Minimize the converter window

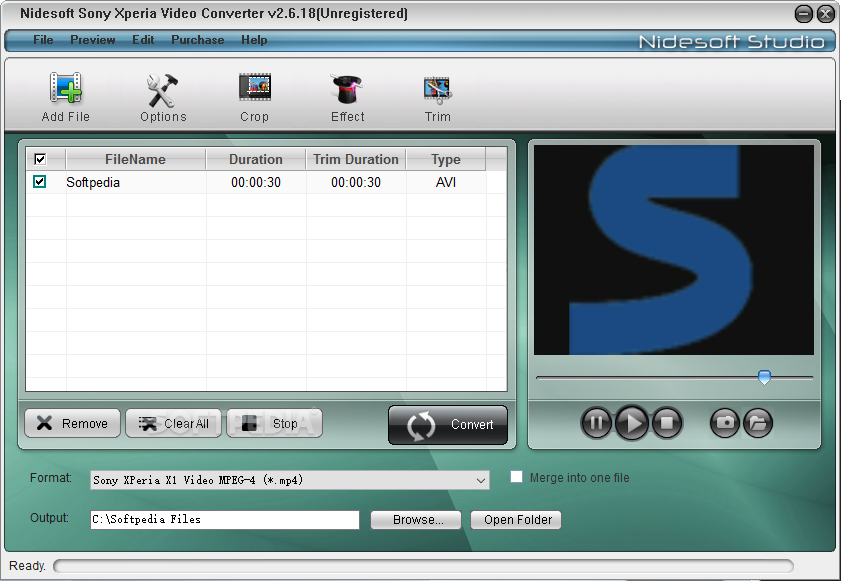click(x=803, y=14)
